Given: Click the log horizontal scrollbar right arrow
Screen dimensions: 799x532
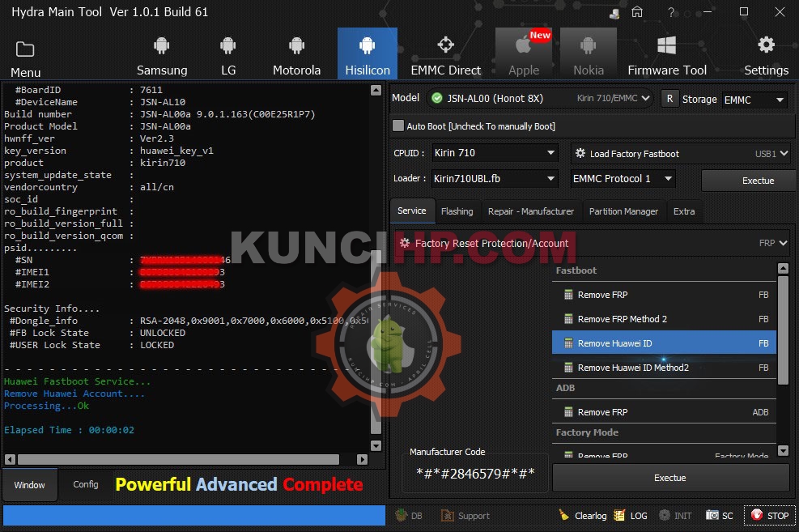Looking at the screenshot, I should (363, 460).
